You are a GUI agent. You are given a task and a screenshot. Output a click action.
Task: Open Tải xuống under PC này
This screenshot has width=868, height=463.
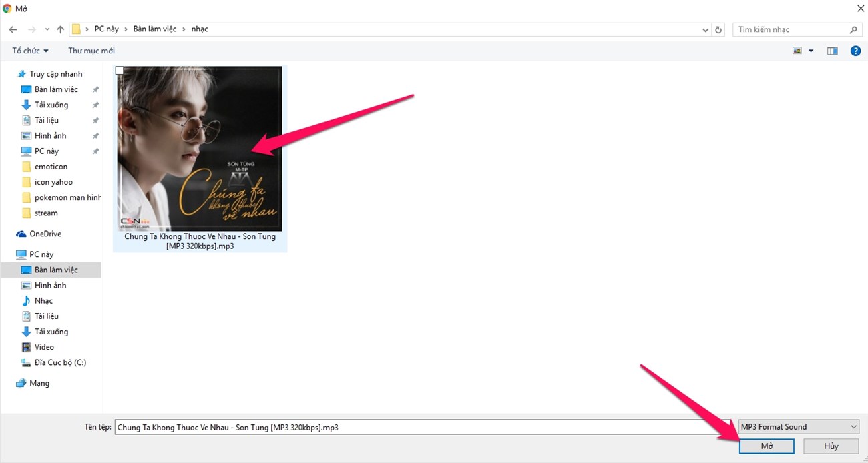[51, 331]
